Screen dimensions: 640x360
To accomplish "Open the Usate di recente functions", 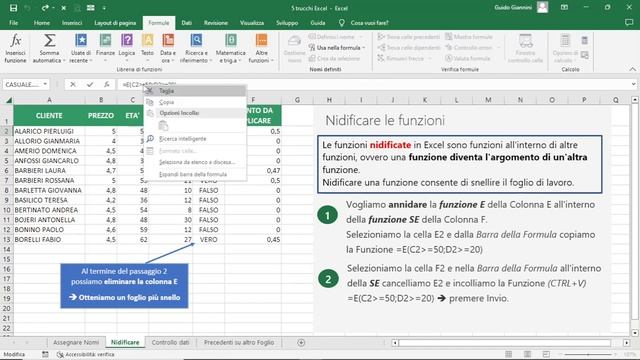I will (81, 49).
